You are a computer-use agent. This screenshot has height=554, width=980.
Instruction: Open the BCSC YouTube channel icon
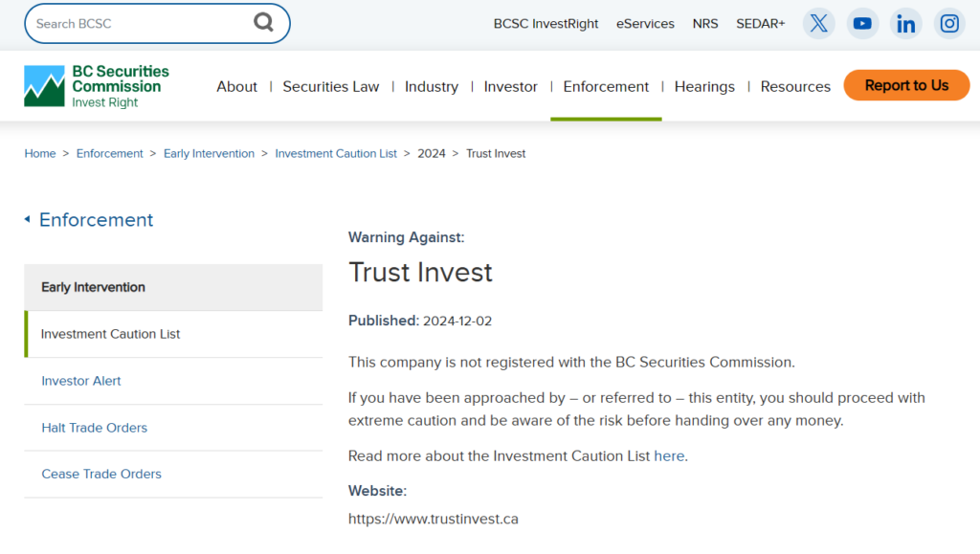click(x=862, y=24)
